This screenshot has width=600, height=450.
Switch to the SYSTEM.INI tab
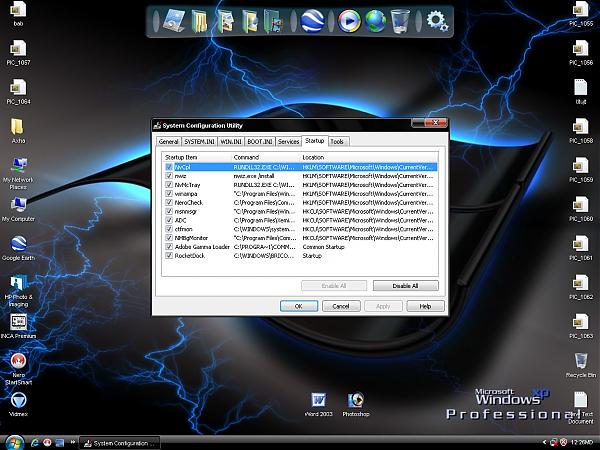[x=199, y=142]
